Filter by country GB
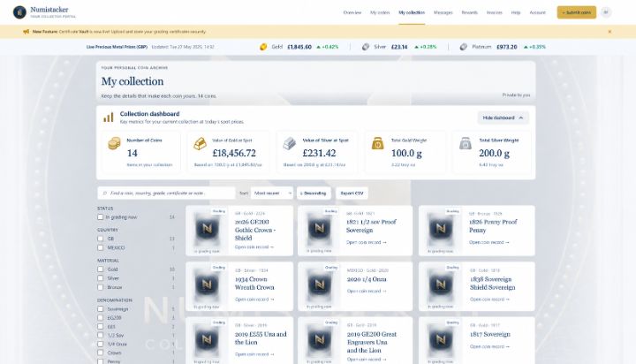Image resolution: width=636 pixels, height=364 pixels. 100,239
